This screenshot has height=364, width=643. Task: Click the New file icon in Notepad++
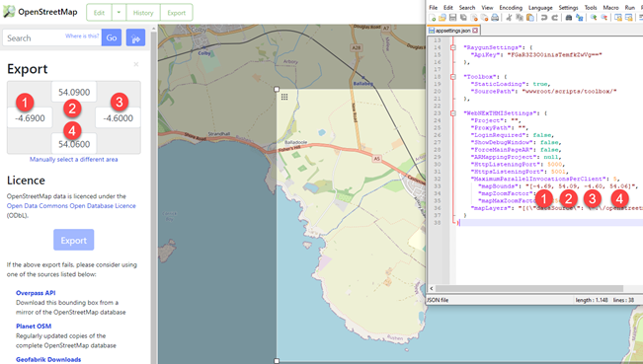(432, 18)
